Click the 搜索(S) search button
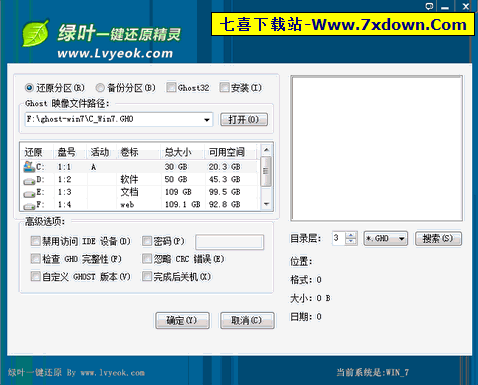478x385 pixels. [438, 239]
